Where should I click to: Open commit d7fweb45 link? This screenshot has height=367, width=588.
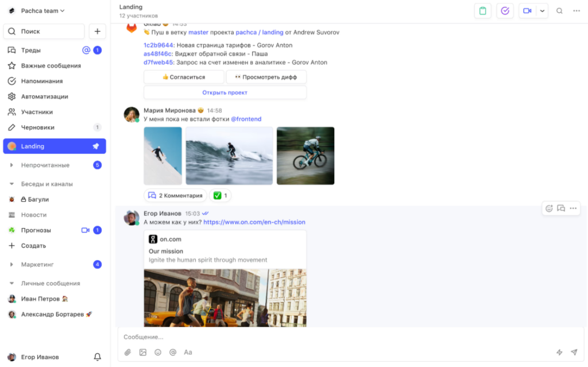[x=158, y=62]
